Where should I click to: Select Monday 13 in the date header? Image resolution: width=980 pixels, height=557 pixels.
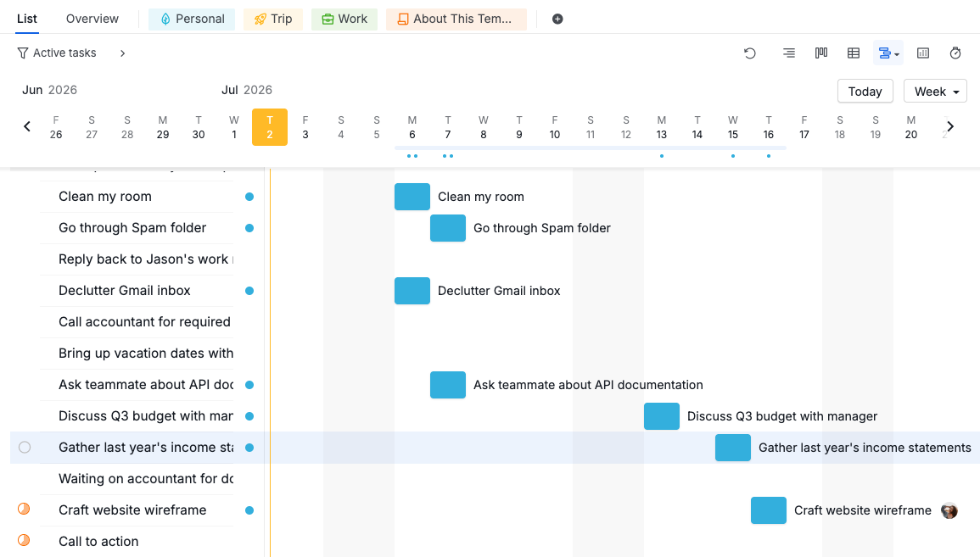(661, 127)
